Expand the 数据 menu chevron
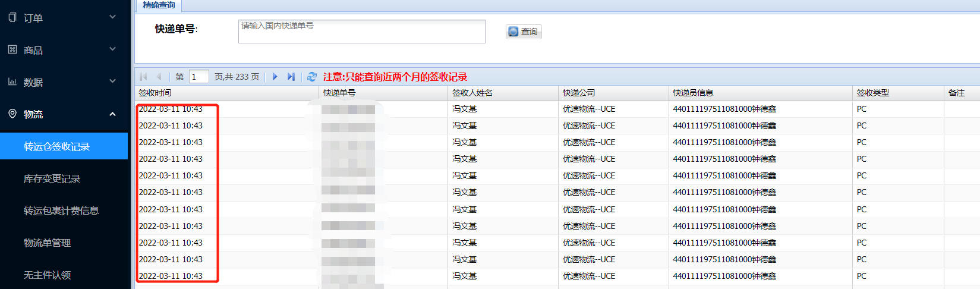Image resolution: width=980 pixels, height=289 pixels. tap(113, 81)
